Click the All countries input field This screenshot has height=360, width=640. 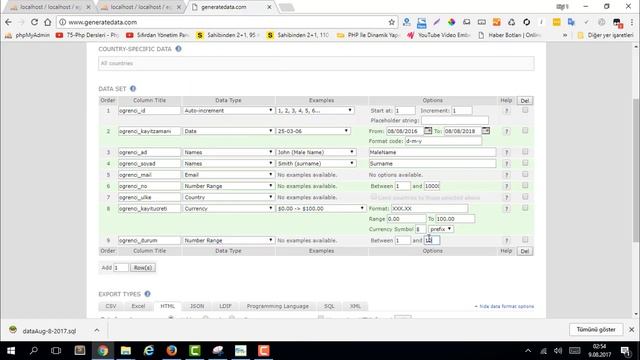tap(316, 64)
